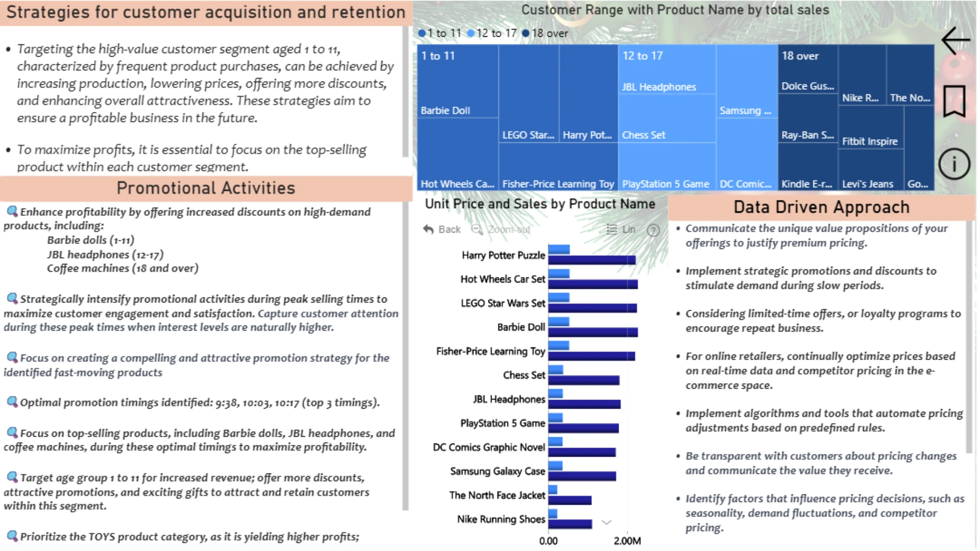Click the 'JBL headphones (12-17)' line

105,254
